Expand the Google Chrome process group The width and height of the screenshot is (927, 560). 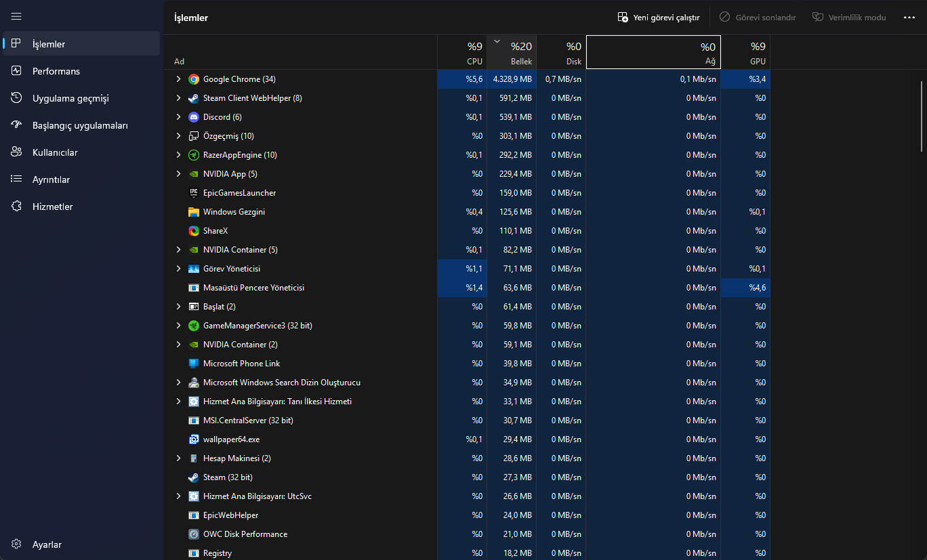(178, 79)
